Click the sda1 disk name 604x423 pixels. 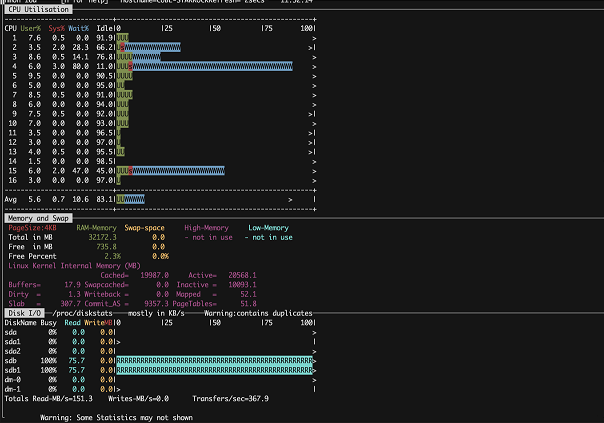click(13, 342)
